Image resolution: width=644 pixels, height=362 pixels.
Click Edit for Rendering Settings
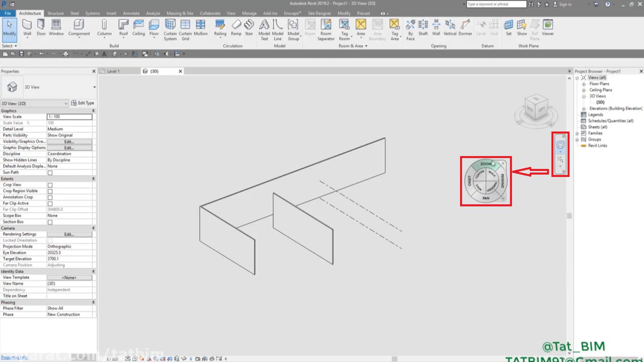point(69,234)
